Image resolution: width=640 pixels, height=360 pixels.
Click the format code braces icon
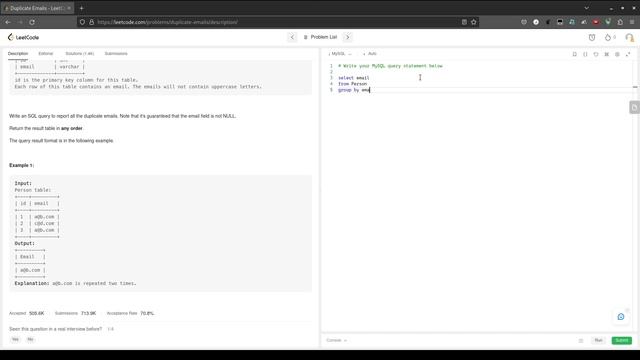point(585,54)
